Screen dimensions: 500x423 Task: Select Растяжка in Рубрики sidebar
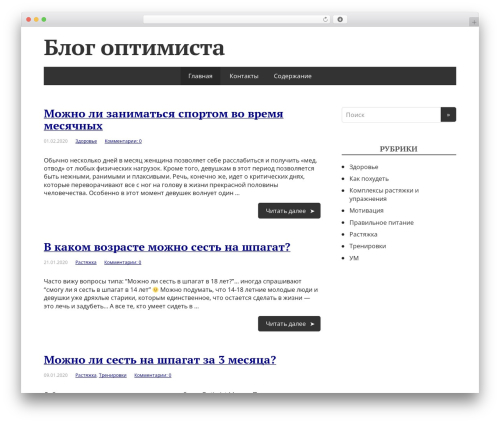click(x=363, y=234)
